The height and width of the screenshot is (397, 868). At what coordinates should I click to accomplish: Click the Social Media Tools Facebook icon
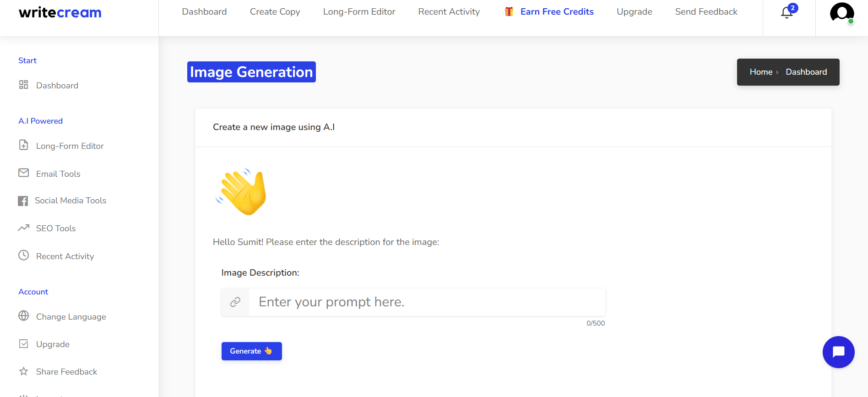click(23, 201)
